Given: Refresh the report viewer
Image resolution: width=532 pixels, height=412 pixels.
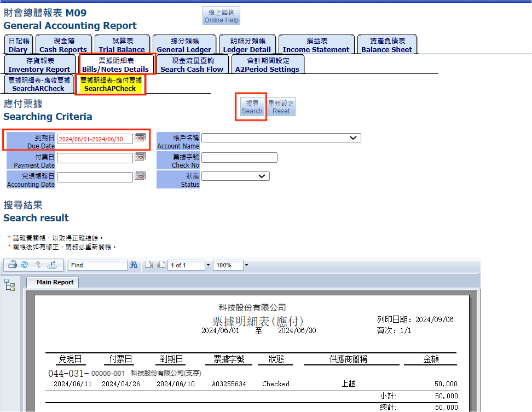Looking at the screenshot, I should pos(25,265).
